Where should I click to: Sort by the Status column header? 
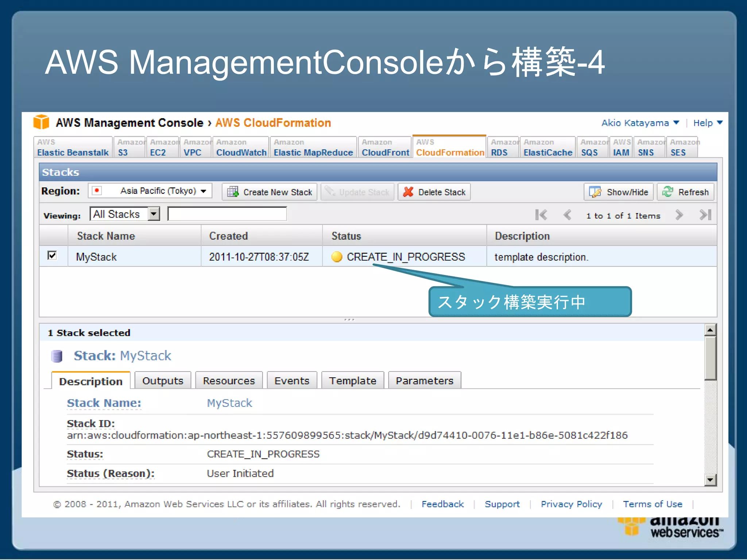(x=405, y=236)
